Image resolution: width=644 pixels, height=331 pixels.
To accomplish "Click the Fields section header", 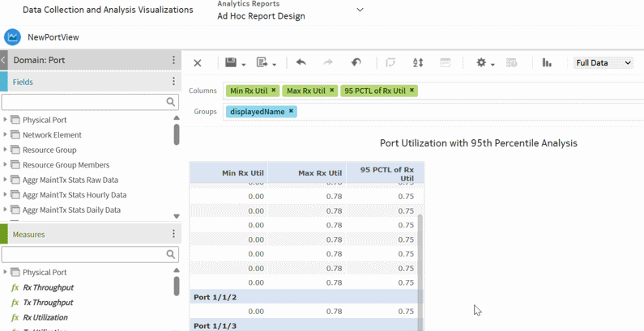I will (x=91, y=82).
